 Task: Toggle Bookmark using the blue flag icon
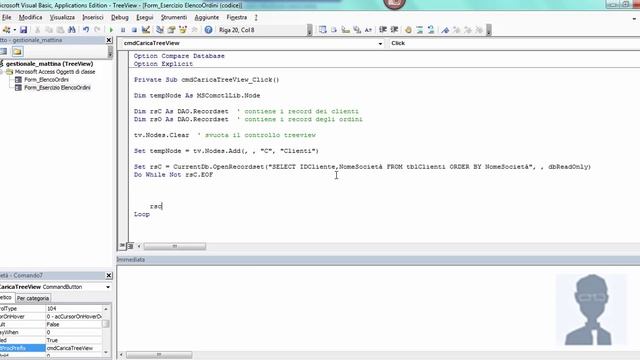pyautogui.click(x=445, y=30)
